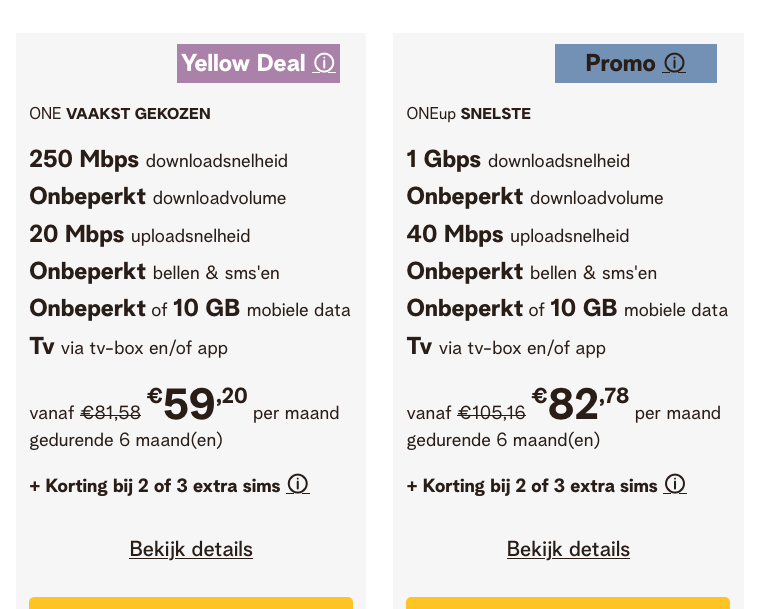Viewport: 766px width, 609px height.
Task: Open extra sims discount info in ONEup plan
Action: coord(675,485)
